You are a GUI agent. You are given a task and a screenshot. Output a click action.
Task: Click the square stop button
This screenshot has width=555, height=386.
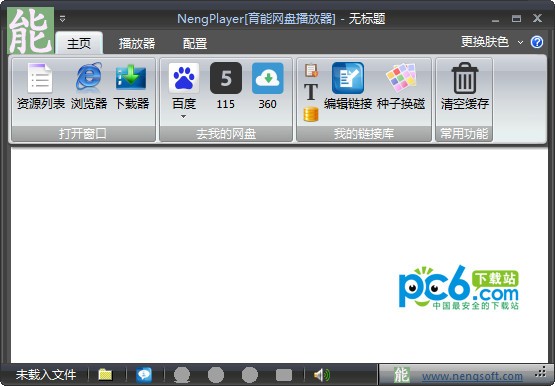click(x=284, y=375)
